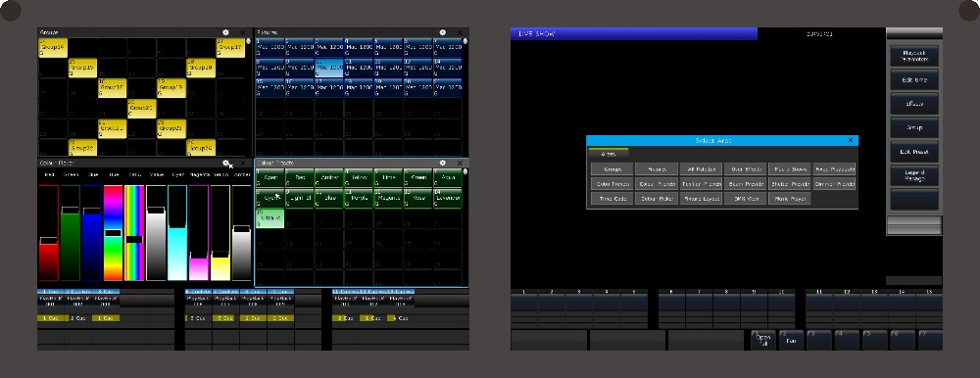Select Group14 in the Groups panel
Viewport: 980px width, 378px height.
point(53,47)
